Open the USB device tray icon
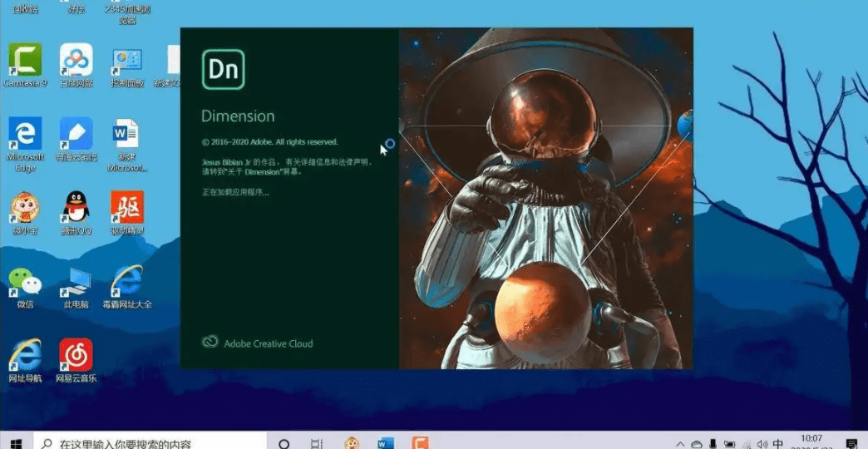Viewport: 868px width, 449px height. click(x=713, y=444)
